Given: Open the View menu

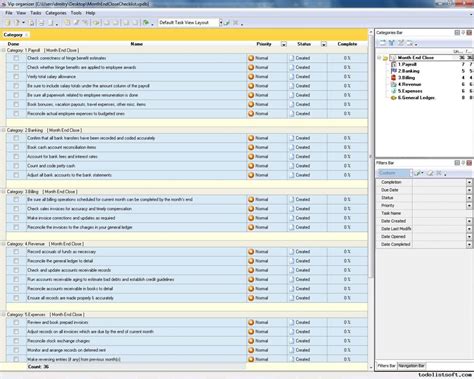Looking at the screenshot, I should [21, 13].
